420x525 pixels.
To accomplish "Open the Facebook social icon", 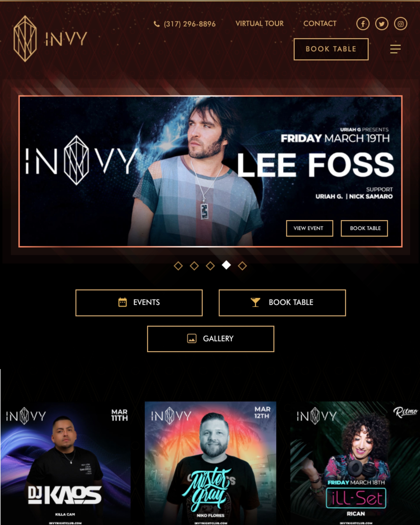I will (x=363, y=24).
